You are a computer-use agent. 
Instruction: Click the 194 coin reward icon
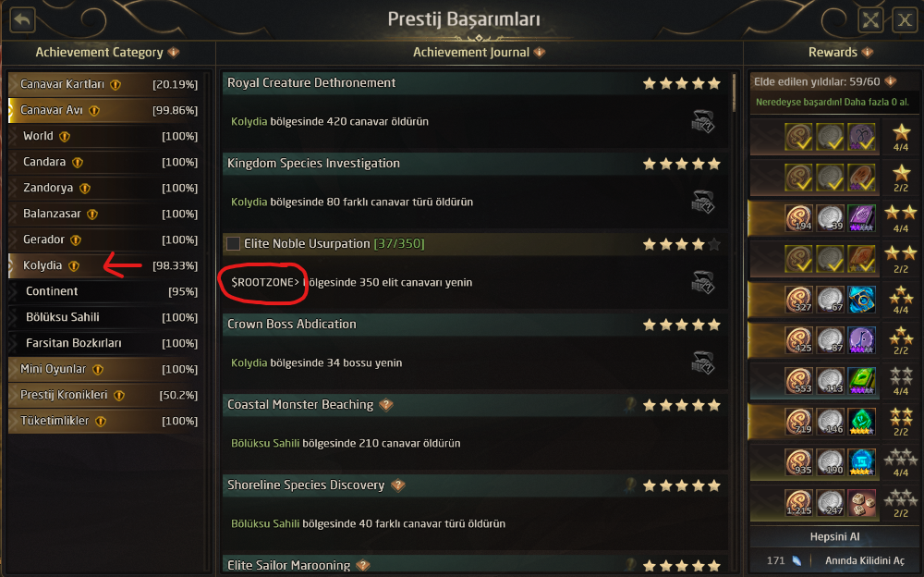point(799,218)
